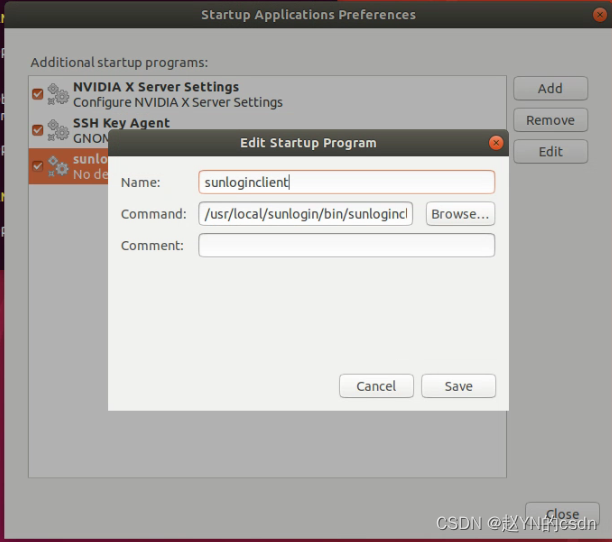Click the empty Comment field

pyautogui.click(x=347, y=245)
